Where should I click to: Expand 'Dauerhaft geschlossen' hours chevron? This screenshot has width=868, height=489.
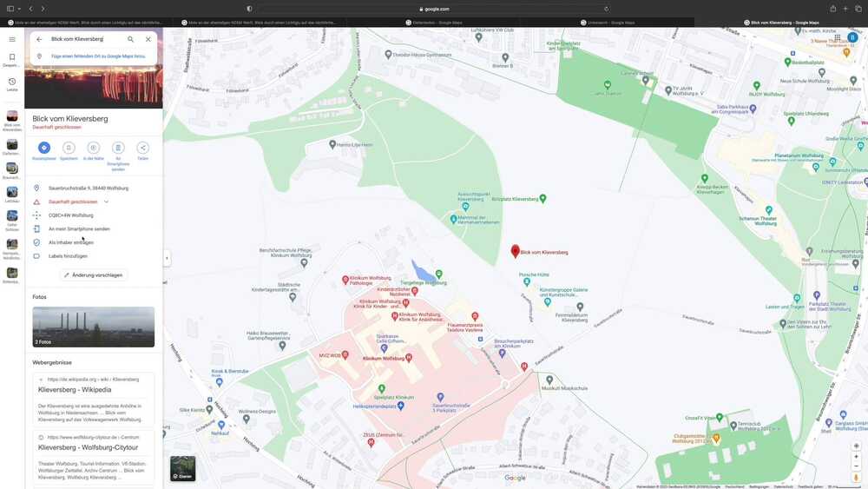point(106,202)
